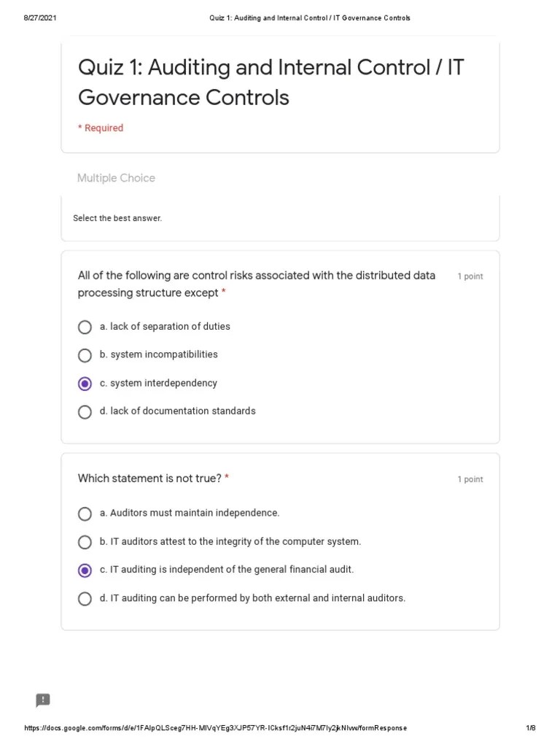
Task: Select "c. IT auditing is independent of financial audit"
Action: click(85, 570)
